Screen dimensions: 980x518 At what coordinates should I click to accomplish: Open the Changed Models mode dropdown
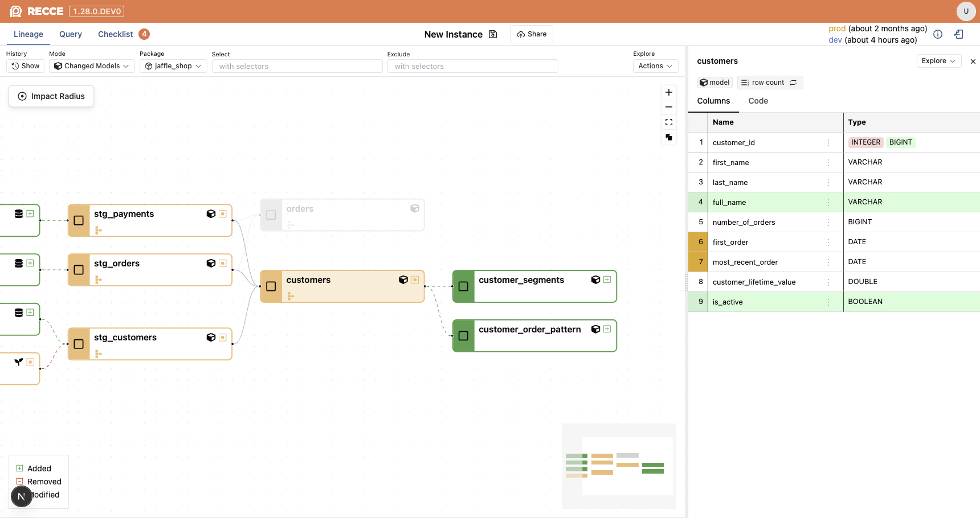(92, 66)
